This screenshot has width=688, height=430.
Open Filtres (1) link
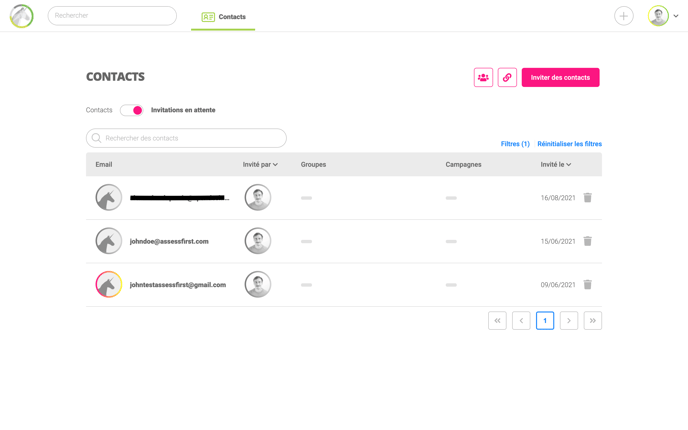pyautogui.click(x=515, y=144)
